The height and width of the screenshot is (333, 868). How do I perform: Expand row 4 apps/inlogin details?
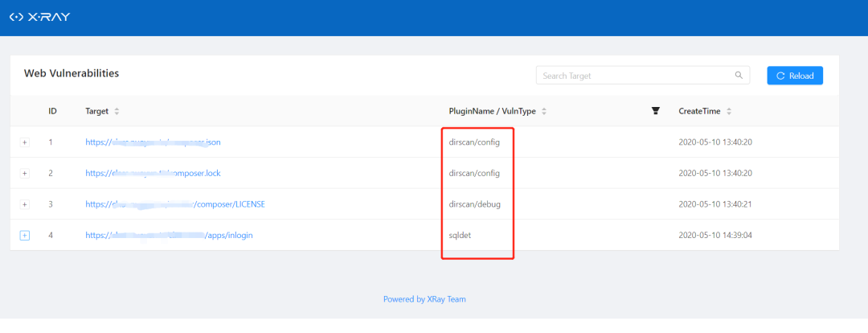[24, 236]
